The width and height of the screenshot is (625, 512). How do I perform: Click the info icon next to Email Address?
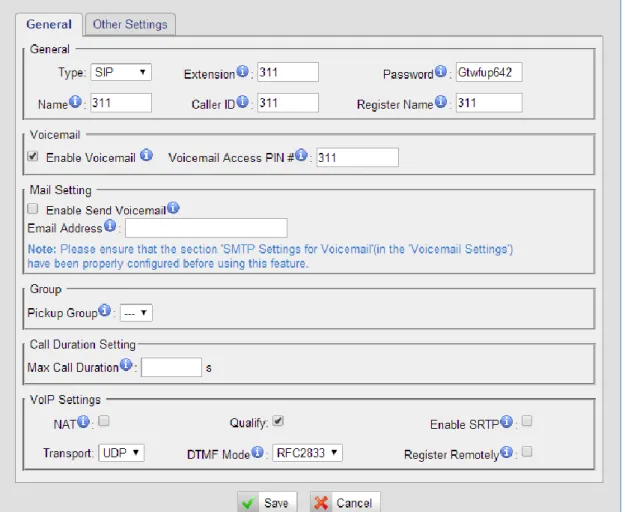pos(110,226)
